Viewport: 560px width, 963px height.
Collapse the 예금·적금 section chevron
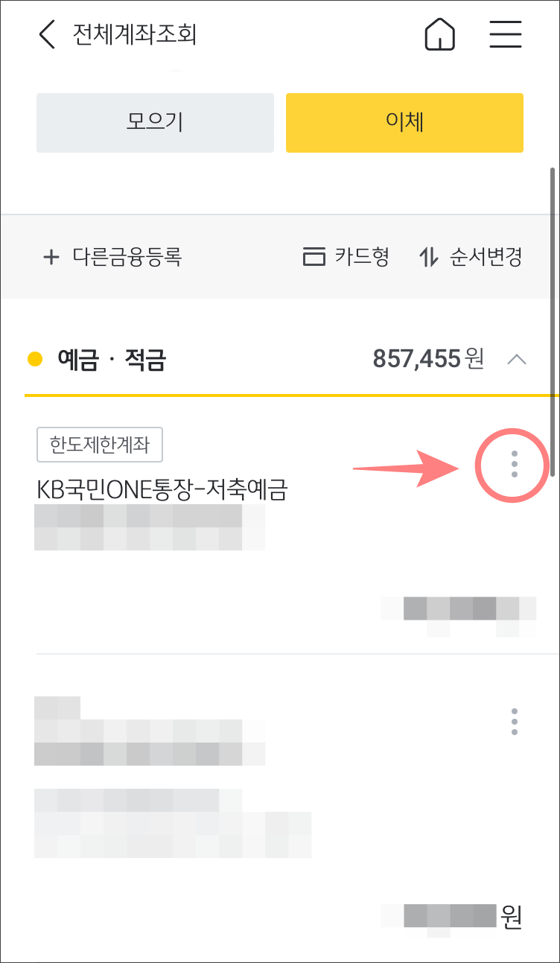(516, 360)
